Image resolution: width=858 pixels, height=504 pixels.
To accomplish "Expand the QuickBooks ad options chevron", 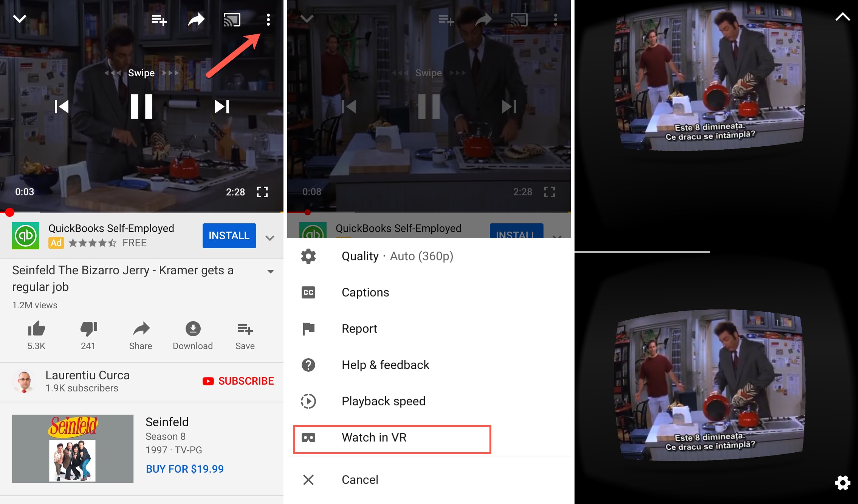I will 270,238.
